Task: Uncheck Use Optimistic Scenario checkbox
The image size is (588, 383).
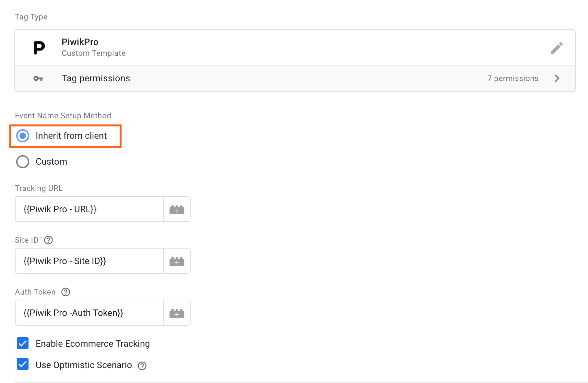Action: coord(23,364)
